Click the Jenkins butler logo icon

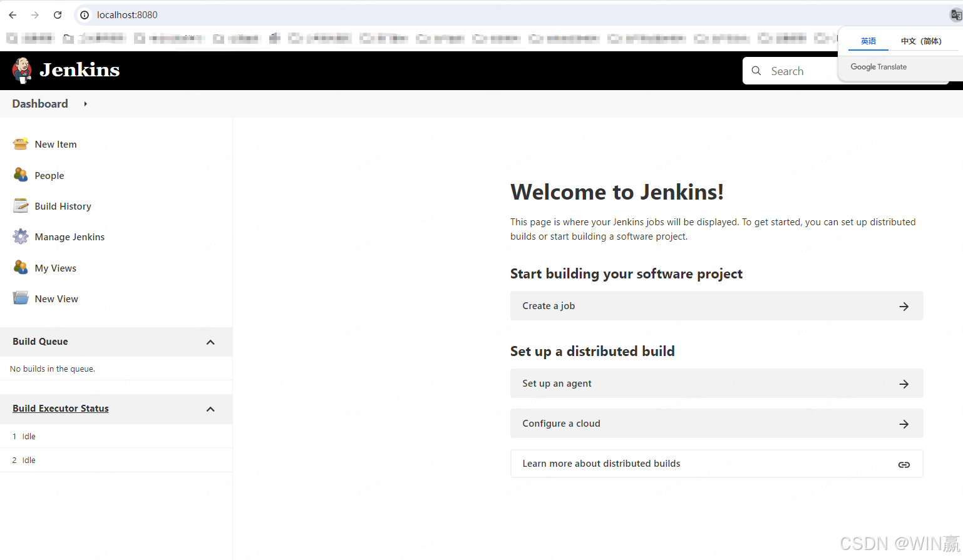22,70
